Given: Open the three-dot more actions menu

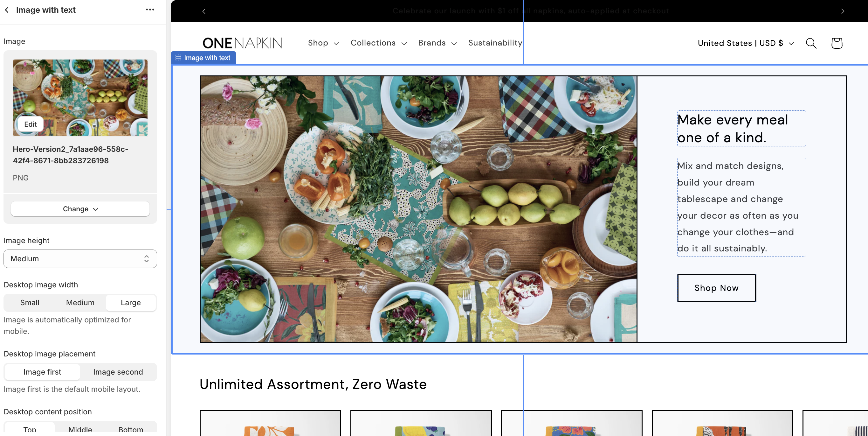Looking at the screenshot, I should 150,10.
